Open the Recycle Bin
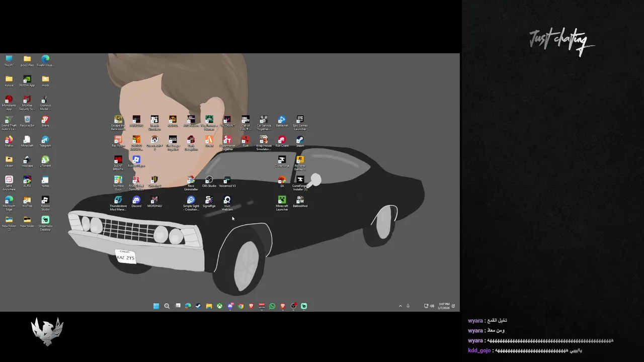The image size is (644, 362). (x=27, y=121)
